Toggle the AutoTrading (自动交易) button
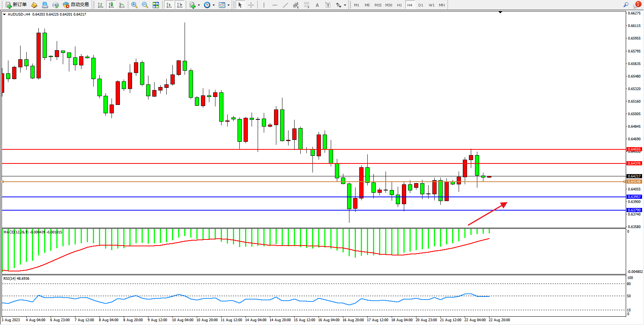The image size is (644, 325). pyautogui.click(x=76, y=5)
